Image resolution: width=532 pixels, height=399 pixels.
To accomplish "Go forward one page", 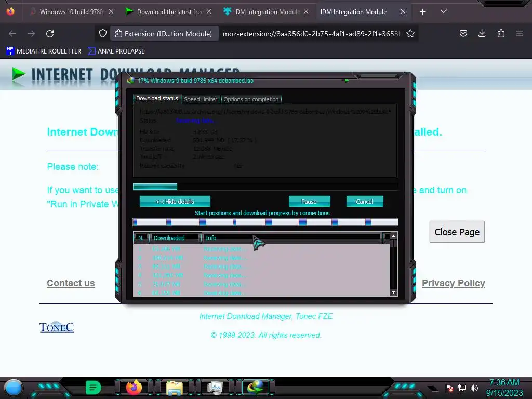I will (31, 34).
